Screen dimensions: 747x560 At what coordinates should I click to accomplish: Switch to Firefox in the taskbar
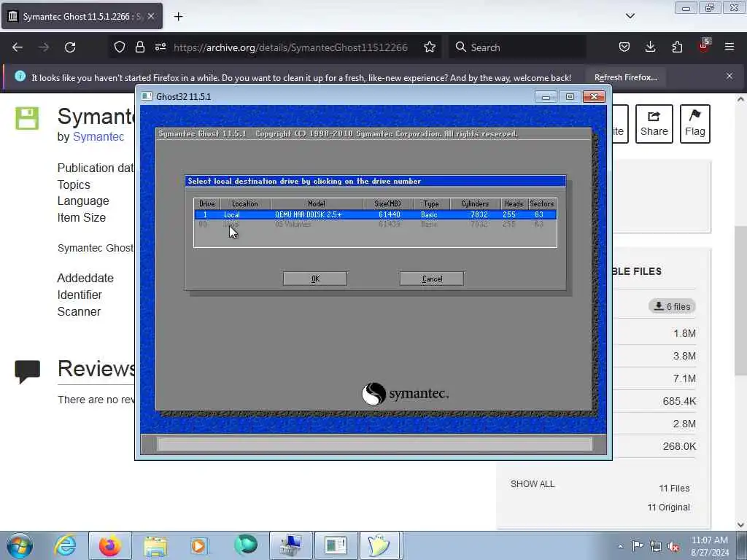pos(110,545)
